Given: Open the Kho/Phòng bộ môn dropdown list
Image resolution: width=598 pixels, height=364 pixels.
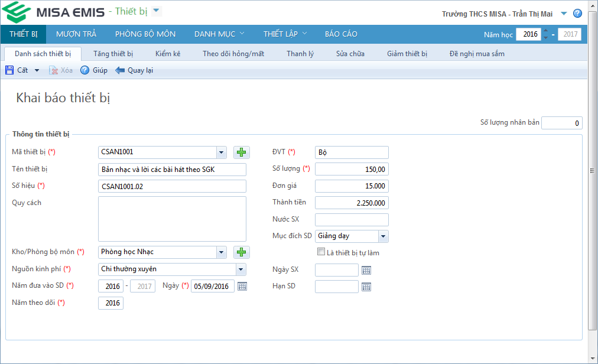Looking at the screenshot, I should [221, 252].
